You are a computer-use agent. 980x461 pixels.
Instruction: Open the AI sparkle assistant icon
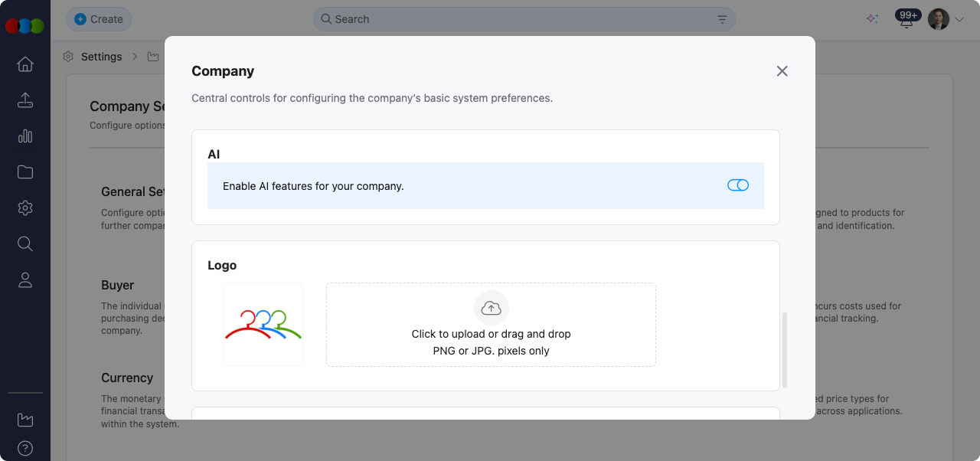872,19
